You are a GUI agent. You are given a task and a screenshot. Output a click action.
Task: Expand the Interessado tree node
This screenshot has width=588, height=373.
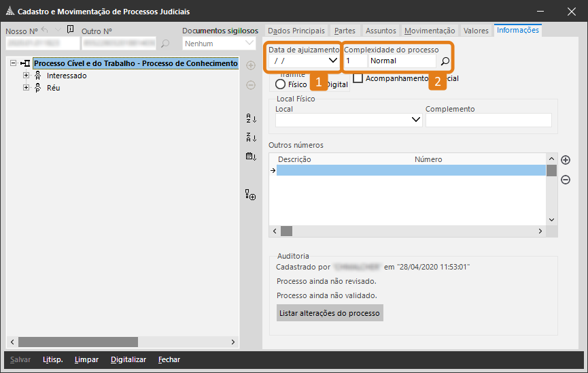[27, 76]
